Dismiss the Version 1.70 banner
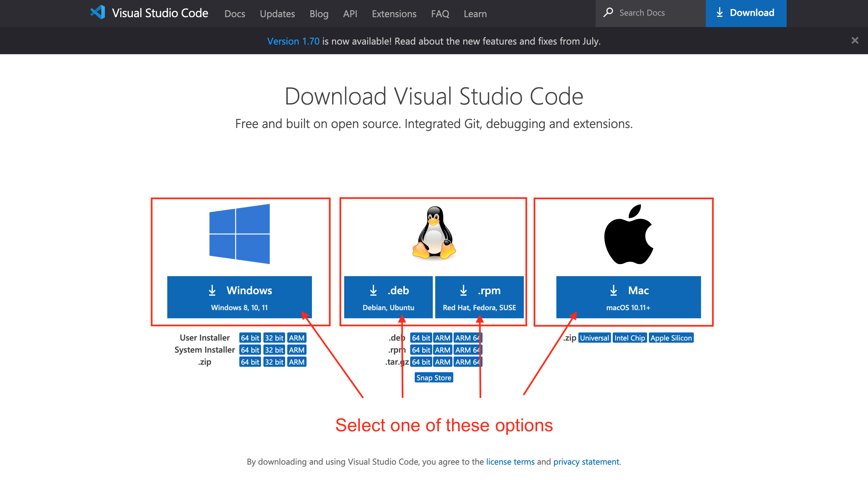The image size is (868, 480). point(854,40)
